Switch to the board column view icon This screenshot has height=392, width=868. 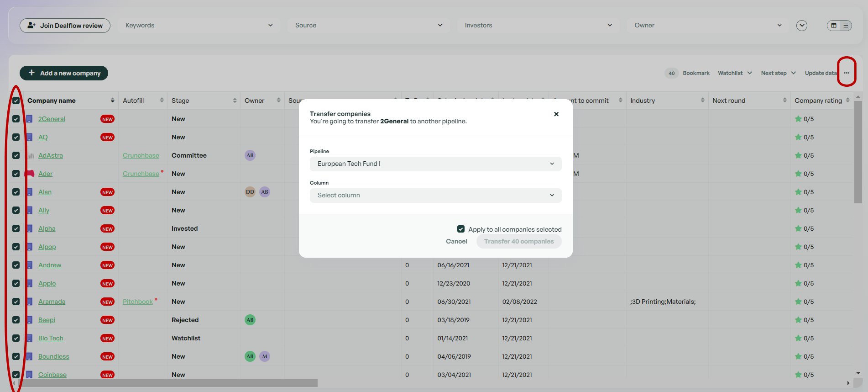coord(834,26)
